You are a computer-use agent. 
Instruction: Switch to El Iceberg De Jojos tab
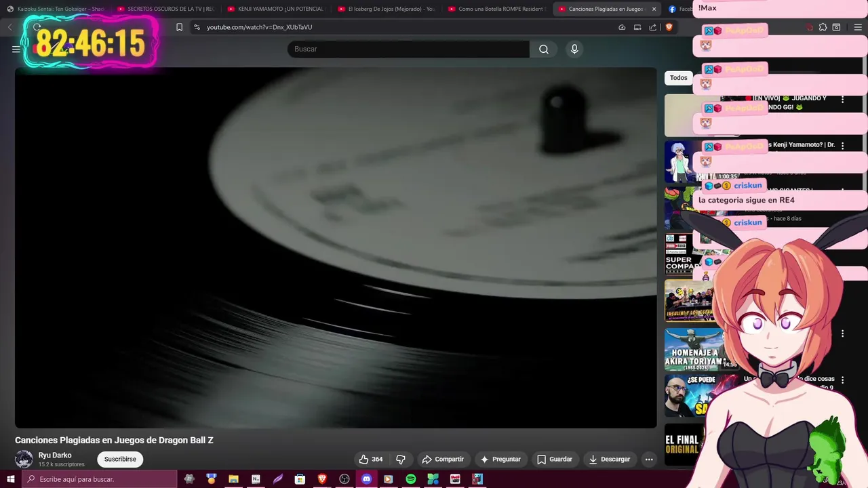click(387, 9)
